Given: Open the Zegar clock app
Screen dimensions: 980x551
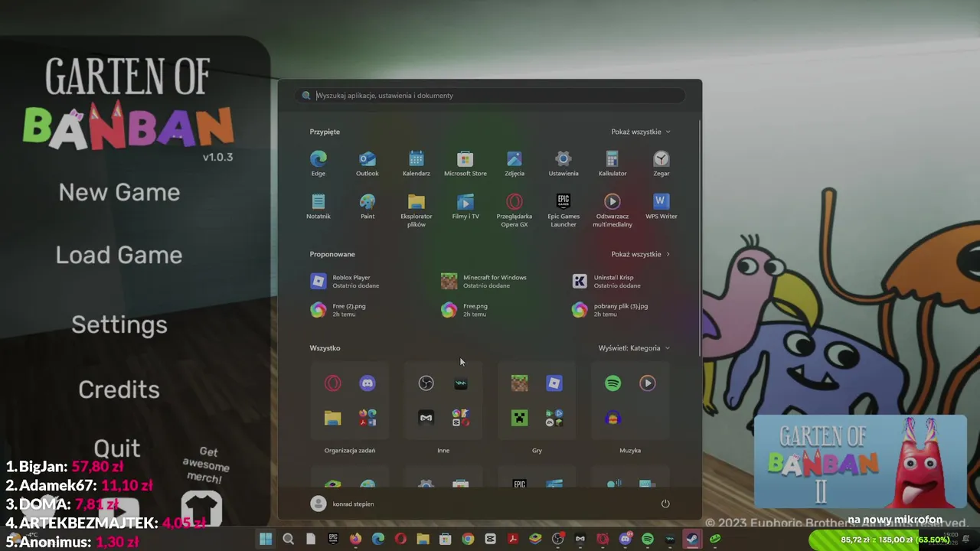Looking at the screenshot, I should [661, 163].
